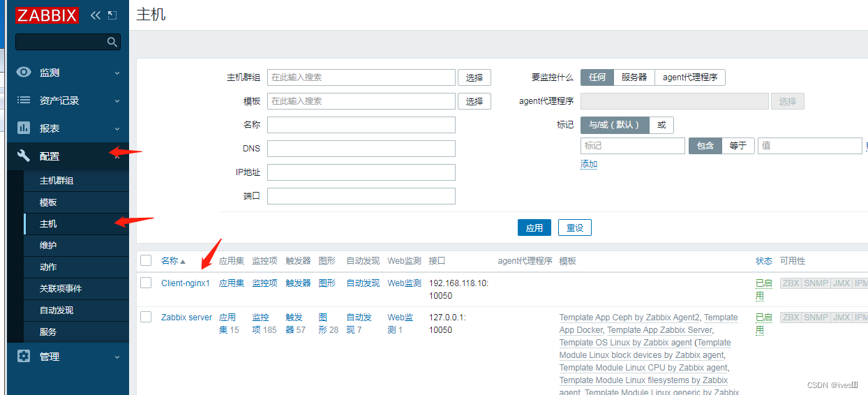Click 添加 tag link
Screen dimensions: 868x395
click(589, 164)
